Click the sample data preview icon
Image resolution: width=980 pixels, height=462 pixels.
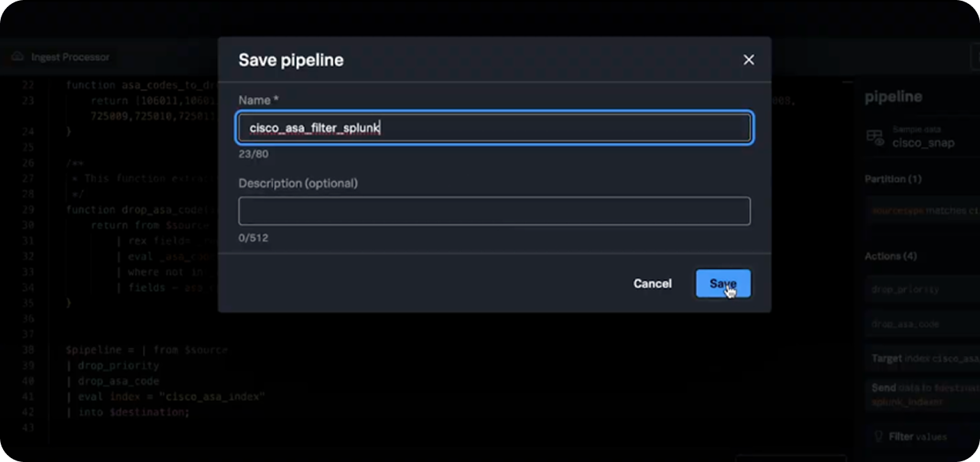(875, 137)
